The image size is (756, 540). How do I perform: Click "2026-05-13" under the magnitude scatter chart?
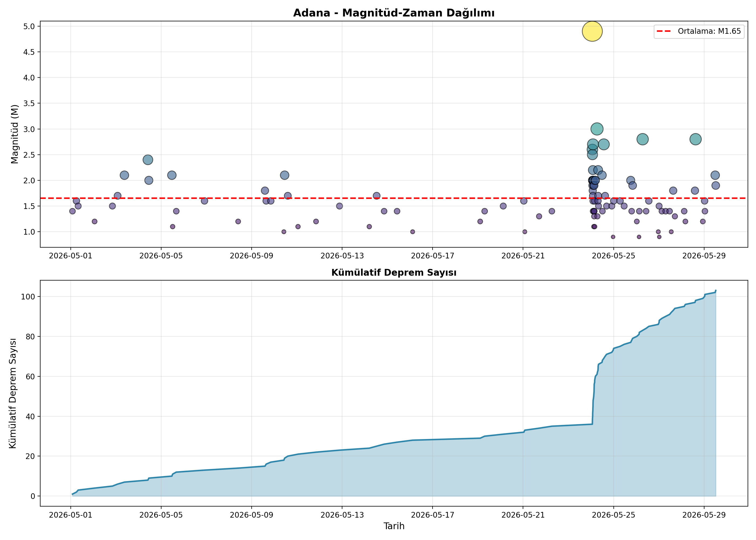pos(342,256)
